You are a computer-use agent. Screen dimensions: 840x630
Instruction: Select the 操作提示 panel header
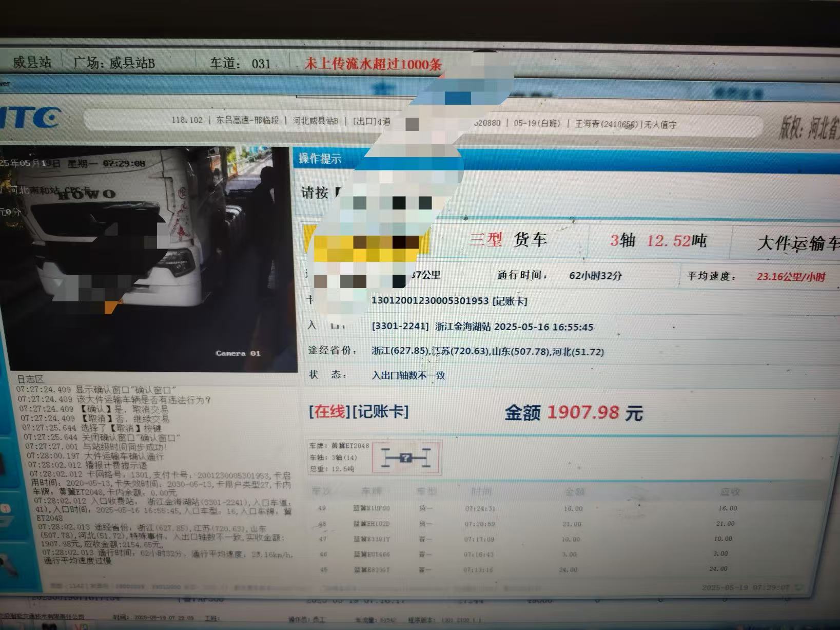pos(320,159)
